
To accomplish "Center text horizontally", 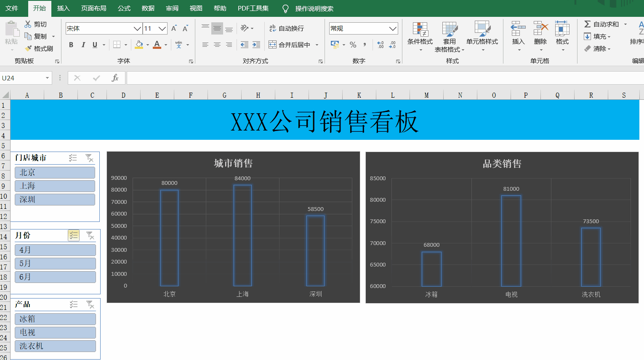I will tap(217, 45).
